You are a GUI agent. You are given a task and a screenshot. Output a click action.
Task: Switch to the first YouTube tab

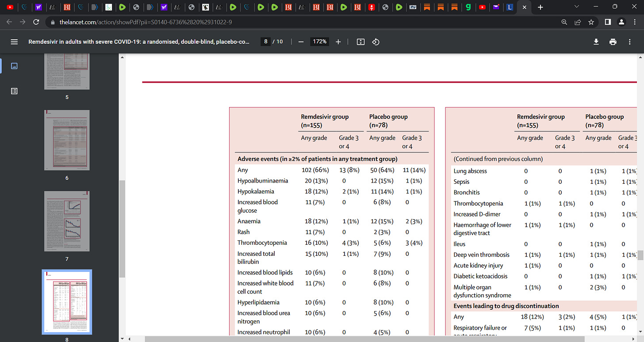(11, 7)
